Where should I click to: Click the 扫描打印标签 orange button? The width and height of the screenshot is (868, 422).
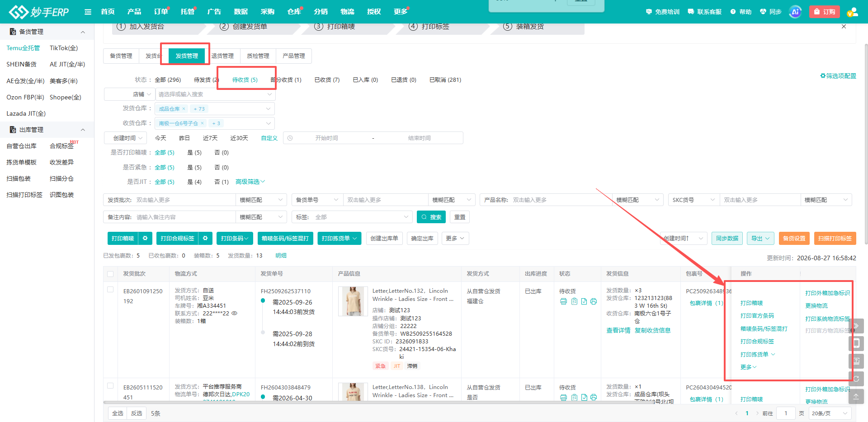[x=835, y=238]
